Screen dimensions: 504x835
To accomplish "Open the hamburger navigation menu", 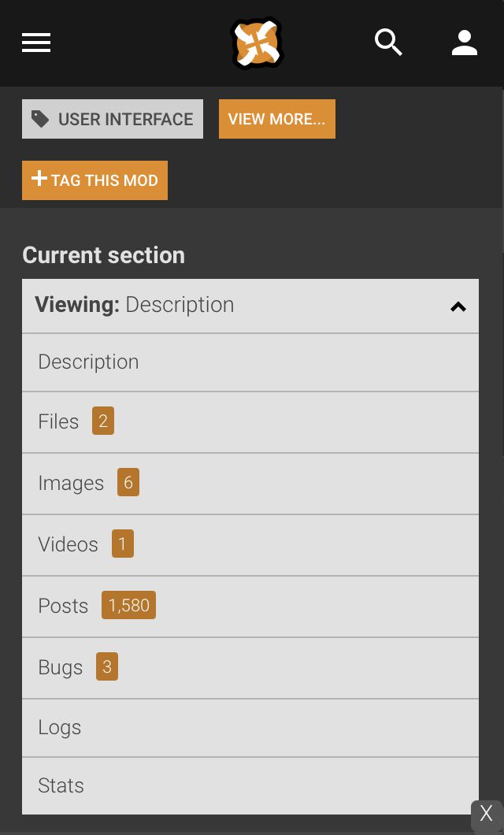I will pyautogui.click(x=36, y=43).
